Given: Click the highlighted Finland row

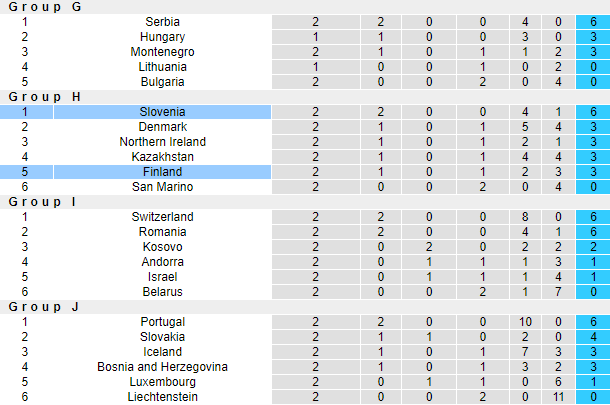Looking at the screenshot, I should tap(163, 171).
